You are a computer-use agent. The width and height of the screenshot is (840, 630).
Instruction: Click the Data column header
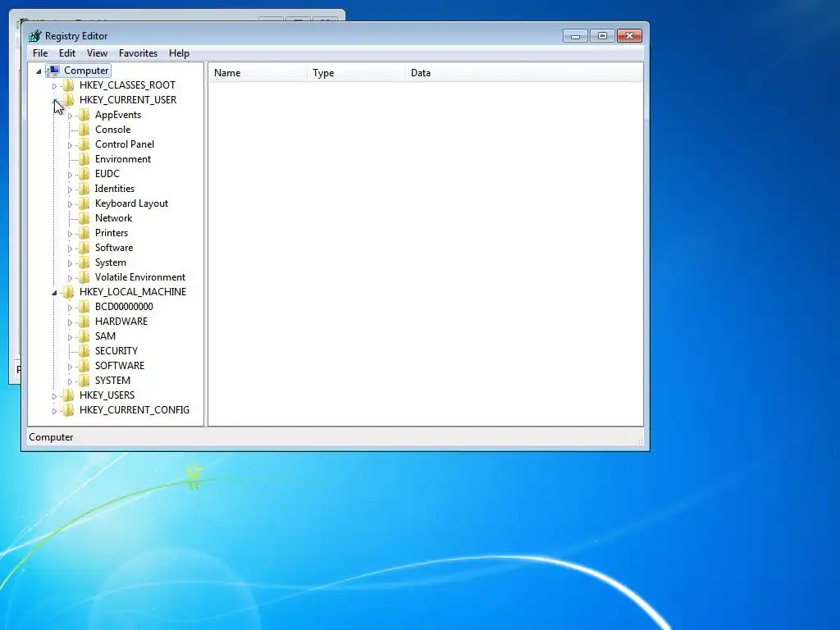(524, 73)
